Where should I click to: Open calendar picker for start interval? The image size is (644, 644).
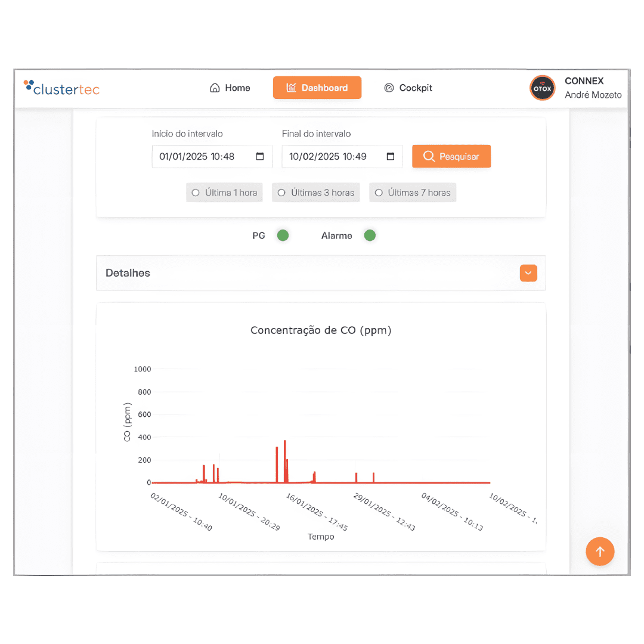point(260,157)
